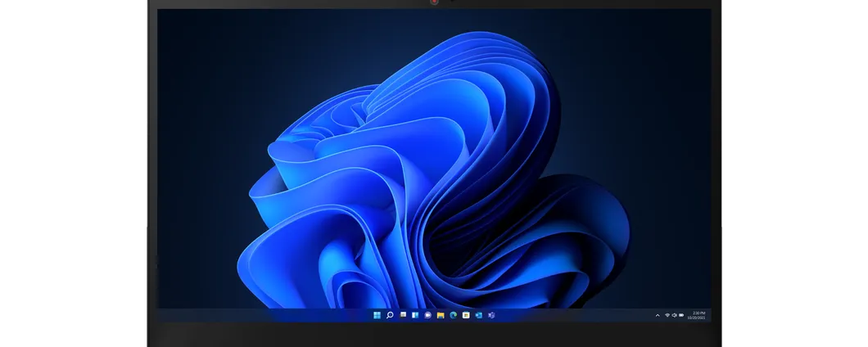This screenshot has height=347, width=868.
Task: Open Microsoft Teams from taskbar
Action: pos(491,315)
